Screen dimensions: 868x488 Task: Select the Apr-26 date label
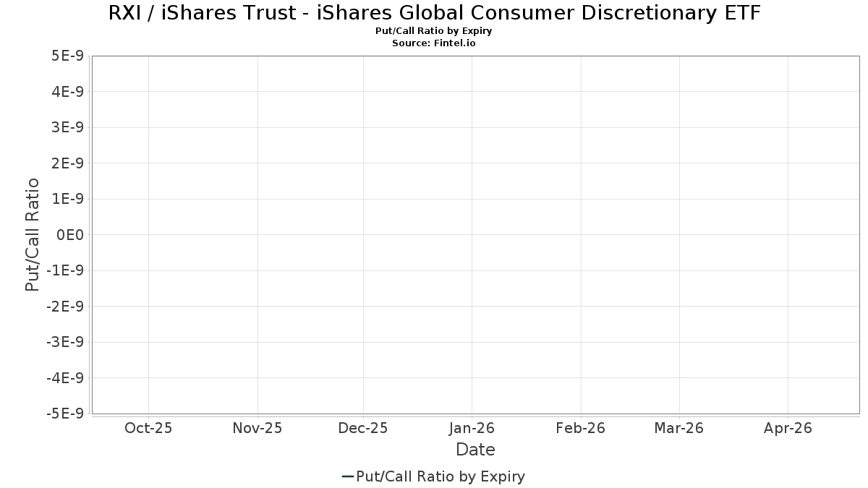[x=788, y=428]
